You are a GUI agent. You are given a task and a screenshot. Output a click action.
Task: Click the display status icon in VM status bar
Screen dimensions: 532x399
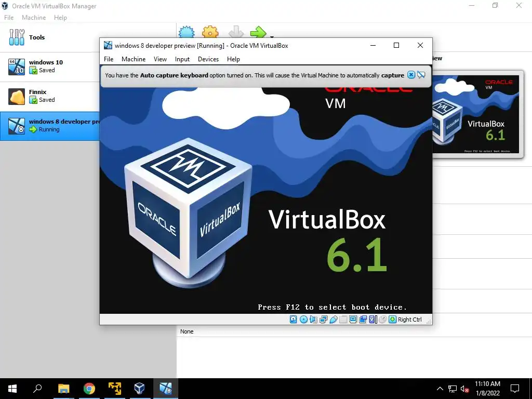pyautogui.click(x=353, y=320)
